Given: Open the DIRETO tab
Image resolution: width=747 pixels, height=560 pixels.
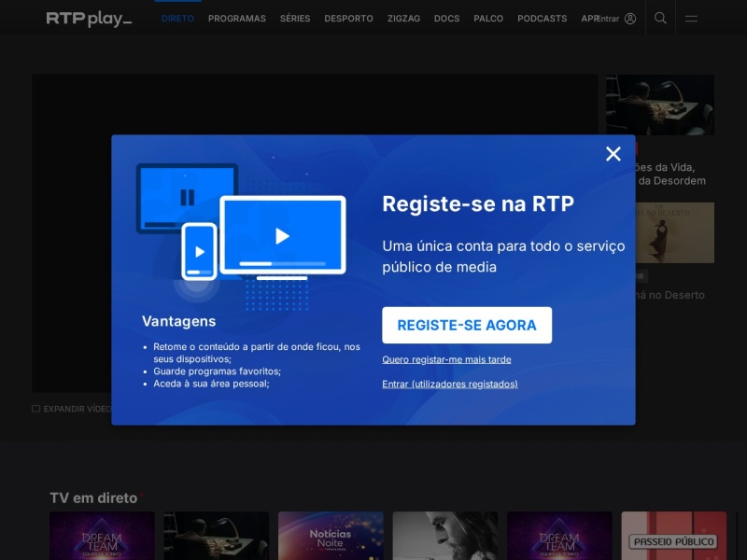Looking at the screenshot, I should coord(177,19).
